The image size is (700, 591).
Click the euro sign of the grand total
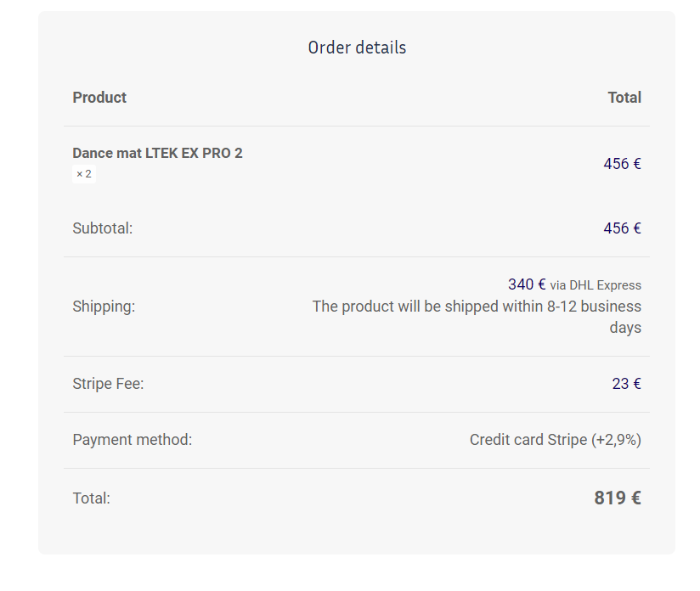(x=636, y=498)
